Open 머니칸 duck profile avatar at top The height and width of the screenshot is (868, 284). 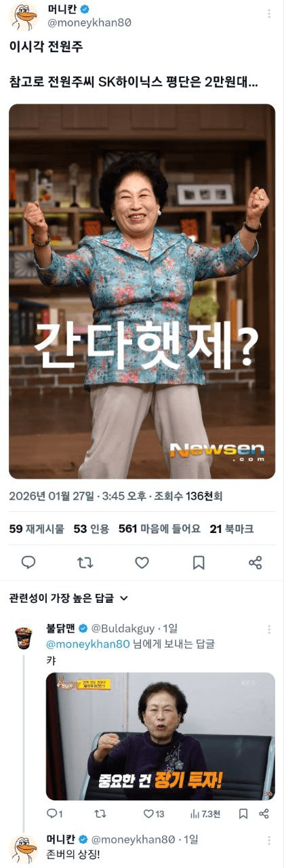click(23, 16)
